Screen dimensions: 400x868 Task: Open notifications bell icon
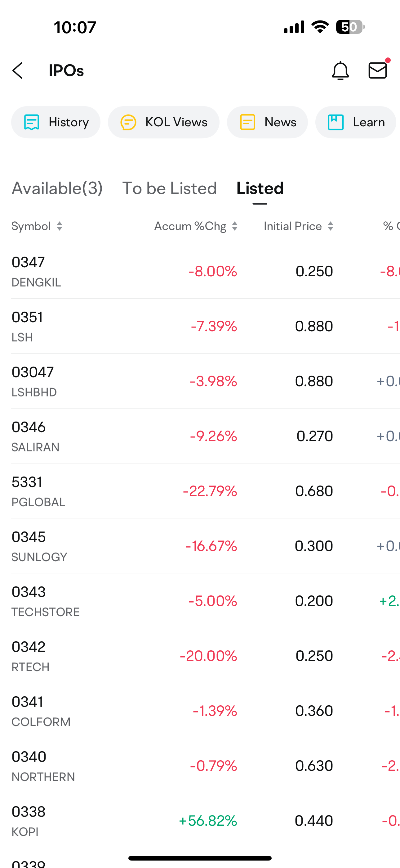pyautogui.click(x=340, y=70)
